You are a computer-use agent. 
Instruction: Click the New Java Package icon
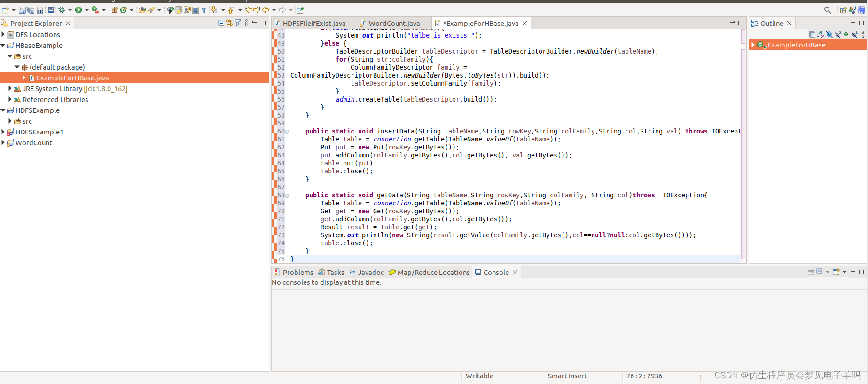(115, 10)
